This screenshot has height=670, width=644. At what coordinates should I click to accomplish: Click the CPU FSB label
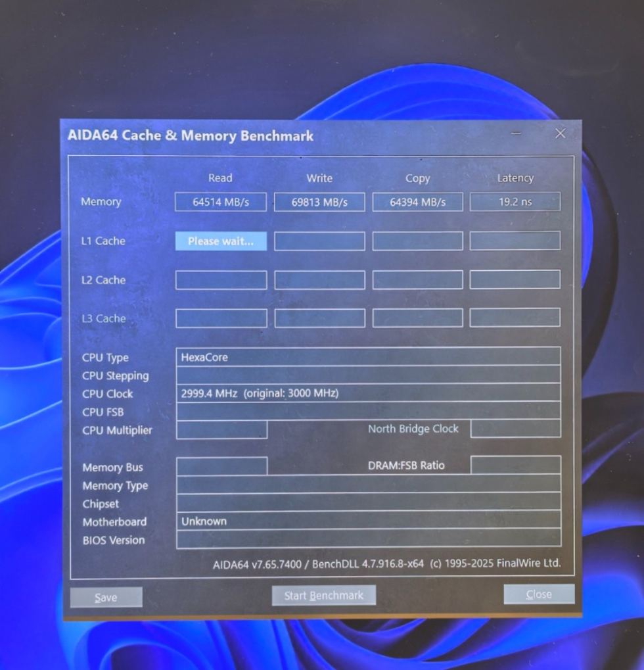(103, 412)
